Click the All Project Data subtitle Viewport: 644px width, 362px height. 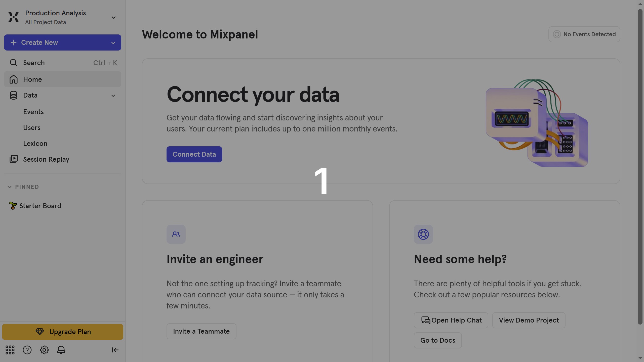[46, 22]
